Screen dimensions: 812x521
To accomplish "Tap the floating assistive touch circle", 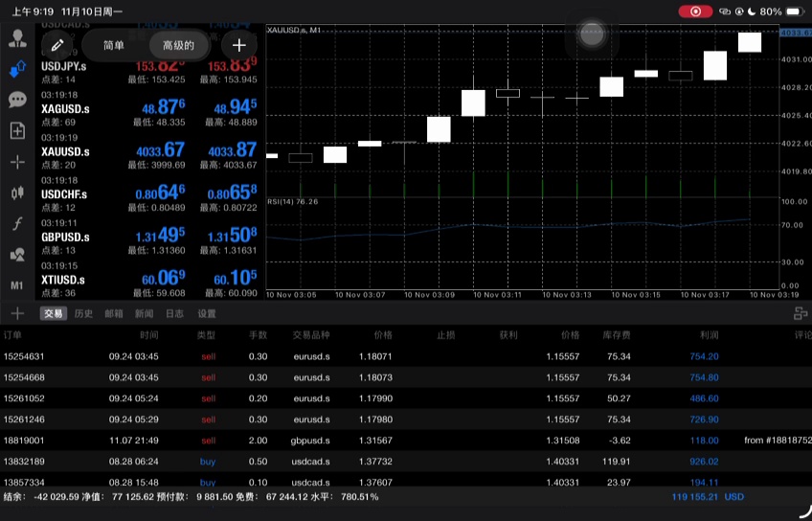I will pyautogui.click(x=592, y=34).
